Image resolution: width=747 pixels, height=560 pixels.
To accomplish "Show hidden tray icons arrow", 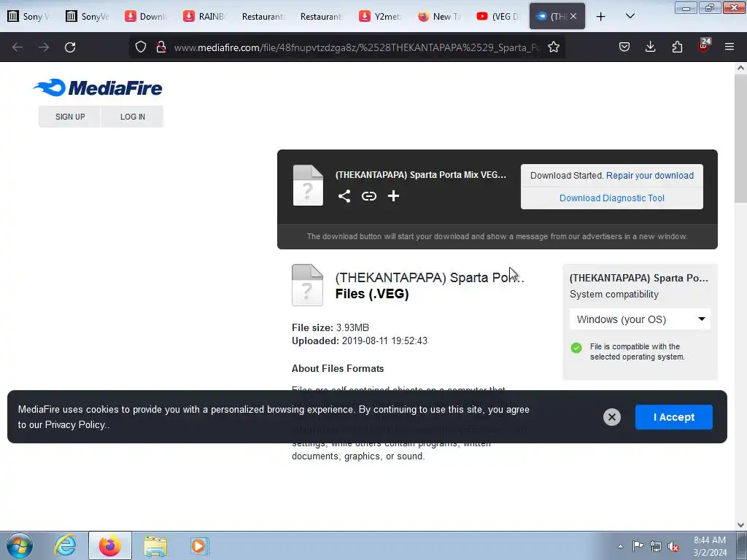I will coord(620,546).
